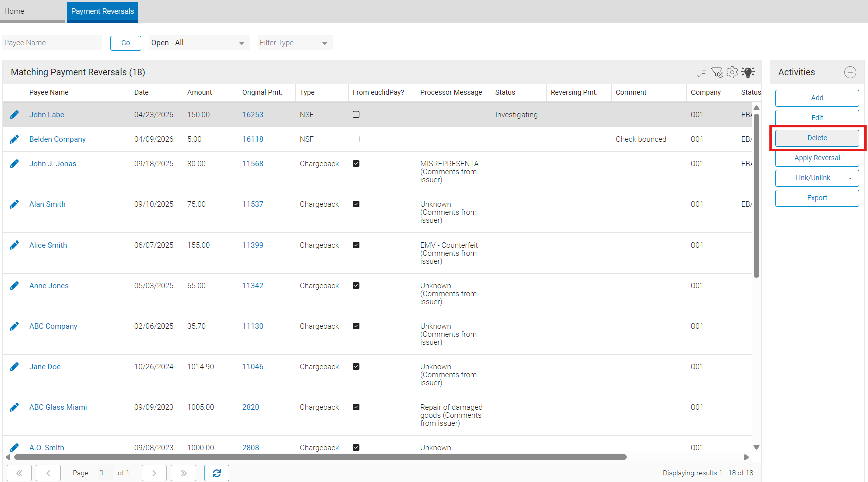
Task: Toggle From euclidPay checkbox for Alan Smith
Action: (x=356, y=204)
